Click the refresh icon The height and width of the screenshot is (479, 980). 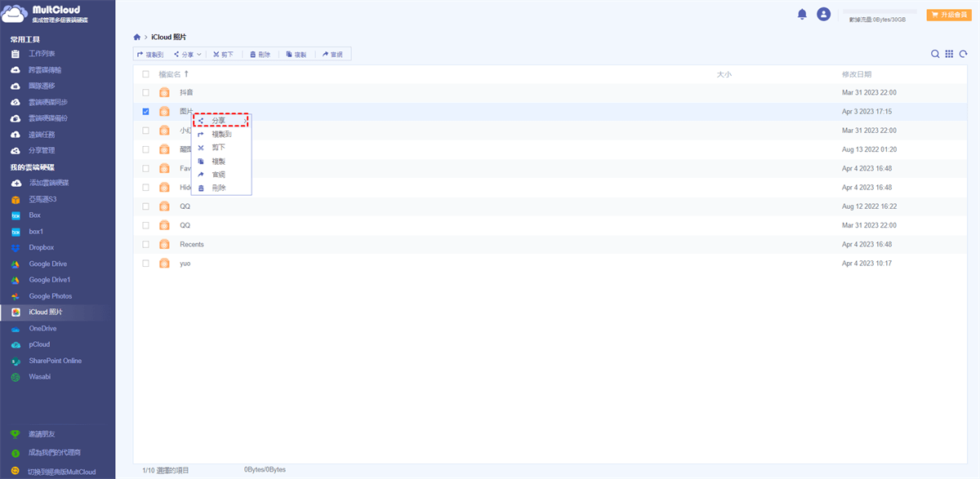(963, 54)
